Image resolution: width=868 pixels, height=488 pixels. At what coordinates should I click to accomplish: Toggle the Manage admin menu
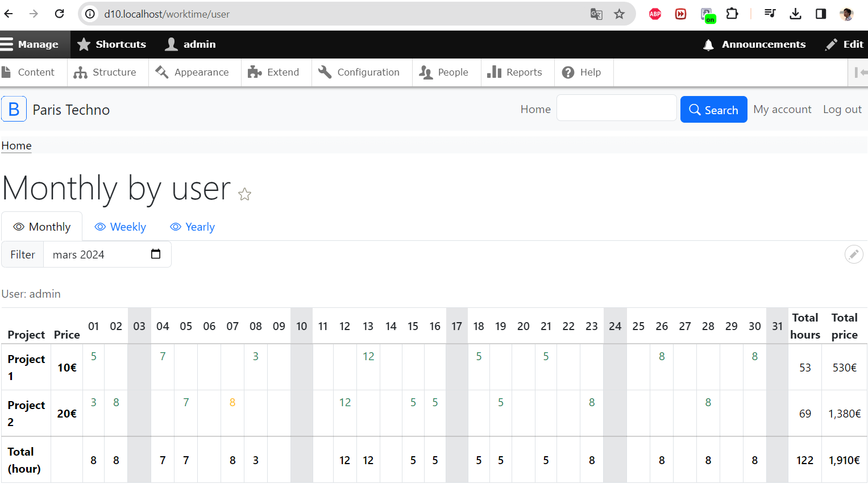(x=30, y=44)
